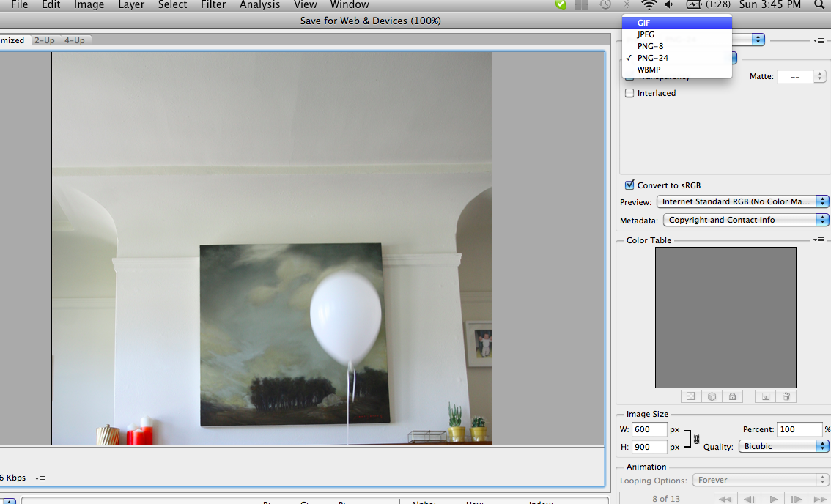831x504 pixels.
Task: Play the animation
Action: tap(773, 499)
